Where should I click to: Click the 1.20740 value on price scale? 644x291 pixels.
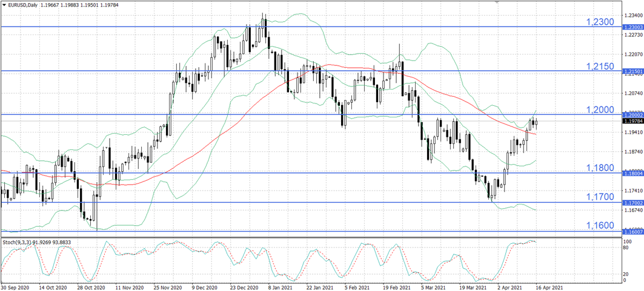pyautogui.click(x=633, y=93)
